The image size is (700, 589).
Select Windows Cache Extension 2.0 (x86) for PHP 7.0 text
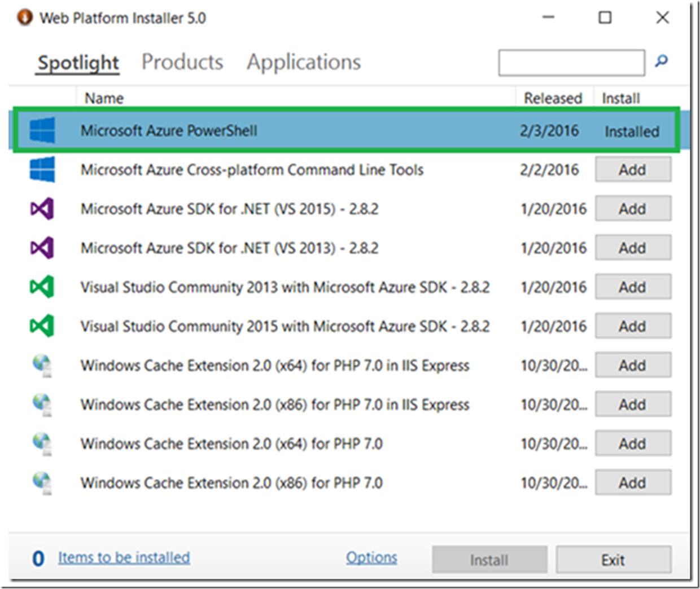[x=231, y=483]
